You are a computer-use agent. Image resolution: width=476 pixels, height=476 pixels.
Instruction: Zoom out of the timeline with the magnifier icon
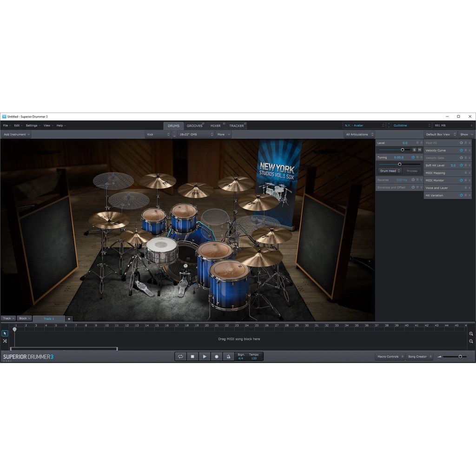click(471, 341)
